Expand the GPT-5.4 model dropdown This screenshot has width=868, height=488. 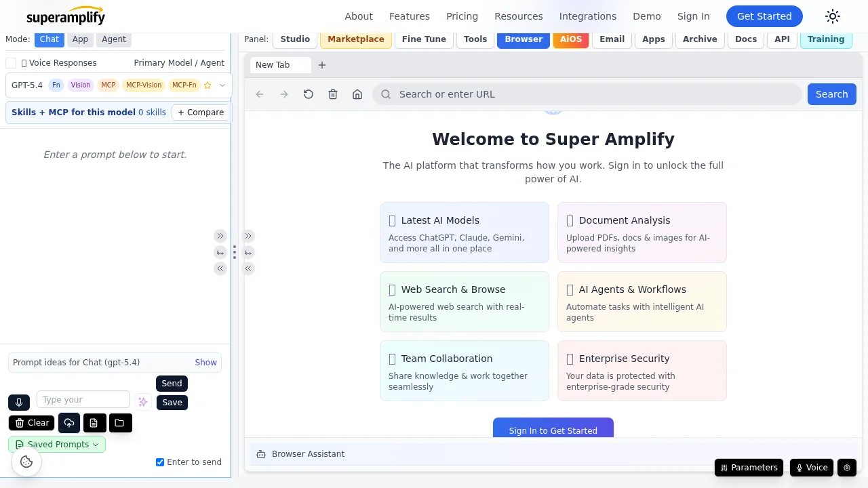pyautogui.click(x=222, y=85)
